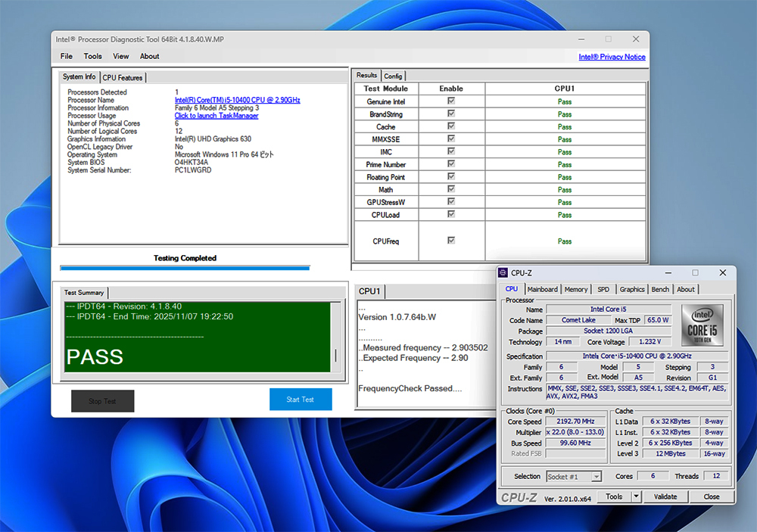Image resolution: width=757 pixels, height=532 pixels.
Task: Toggle the CPUFreq test checkbox
Action: pyautogui.click(x=451, y=241)
